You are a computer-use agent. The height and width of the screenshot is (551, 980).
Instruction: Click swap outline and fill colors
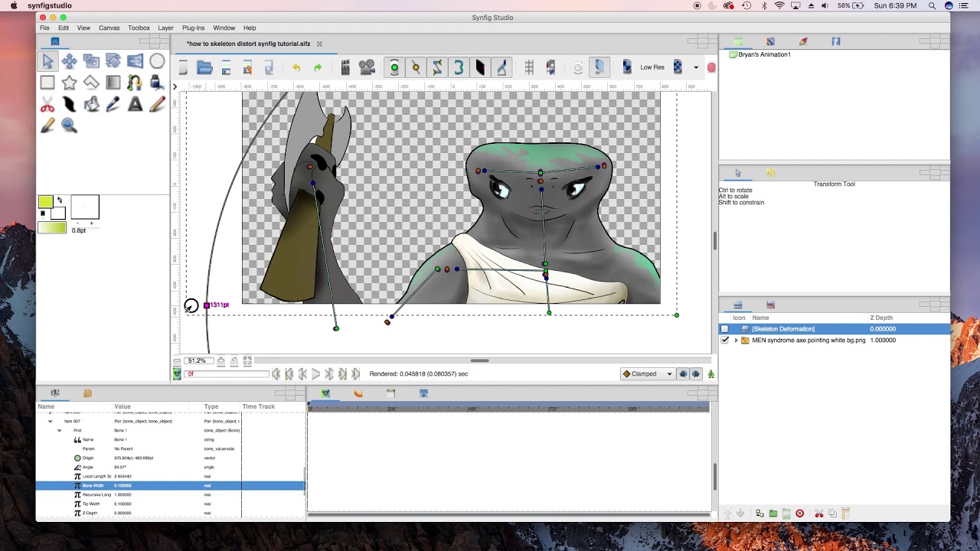tap(60, 201)
